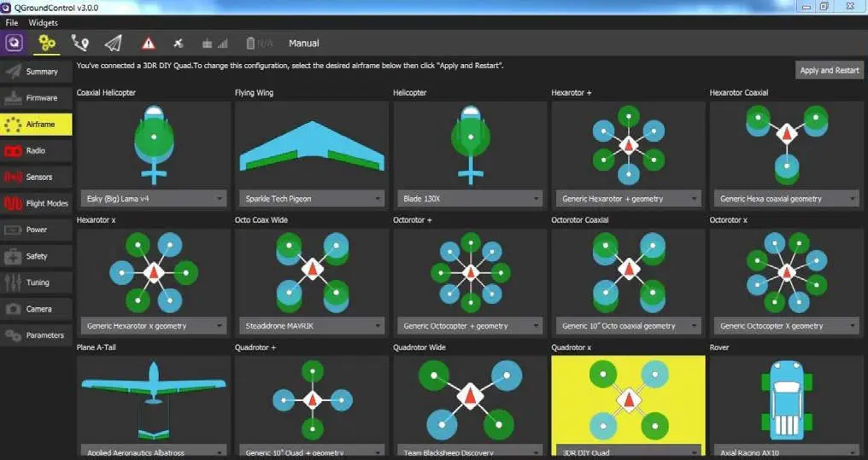Open the Parameters setup page
This screenshot has height=460, width=868.
[36, 335]
